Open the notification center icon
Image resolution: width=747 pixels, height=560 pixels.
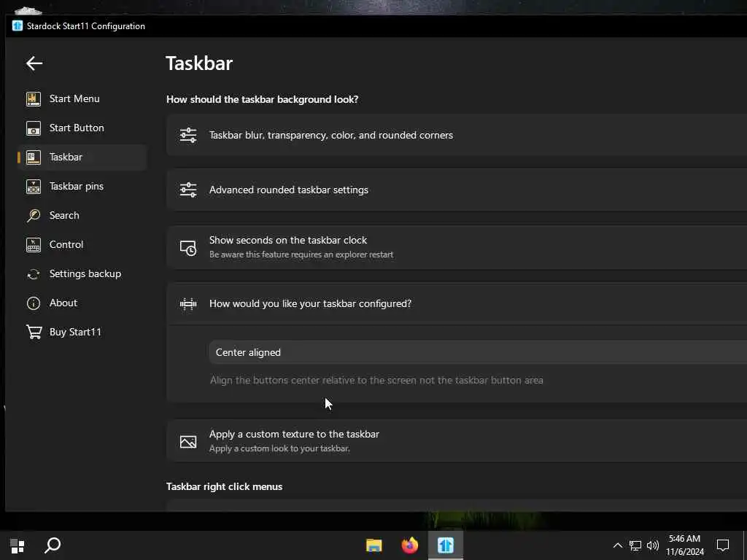point(723,545)
